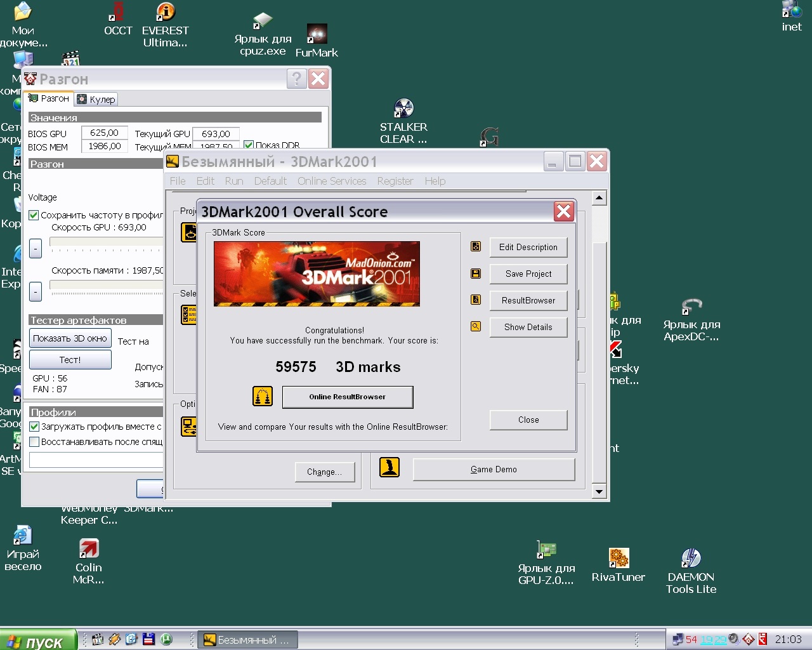
Task: Open the Help menu in 3DMark2001
Action: coord(435,181)
